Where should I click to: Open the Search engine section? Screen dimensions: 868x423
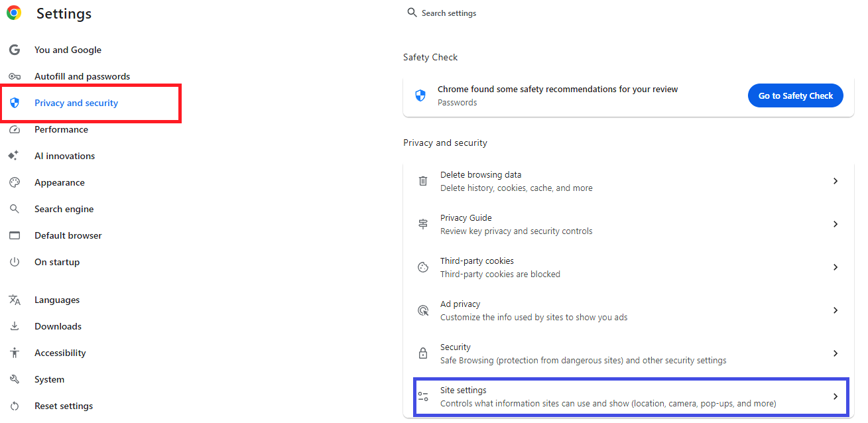[x=64, y=209]
